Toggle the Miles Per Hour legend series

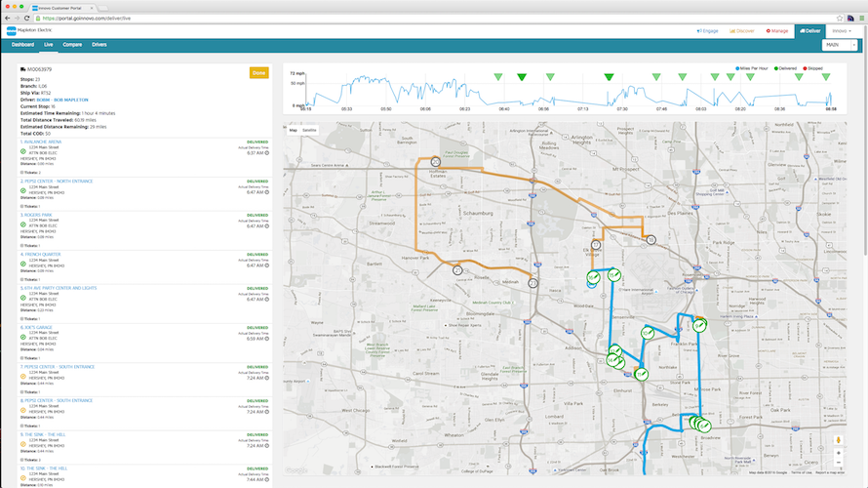point(751,68)
